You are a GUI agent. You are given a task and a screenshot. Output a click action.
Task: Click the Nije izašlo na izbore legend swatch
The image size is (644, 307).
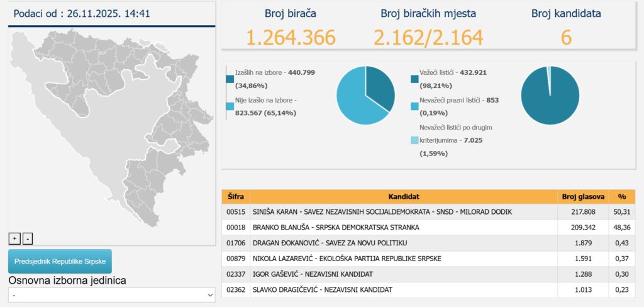click(230, 106)
